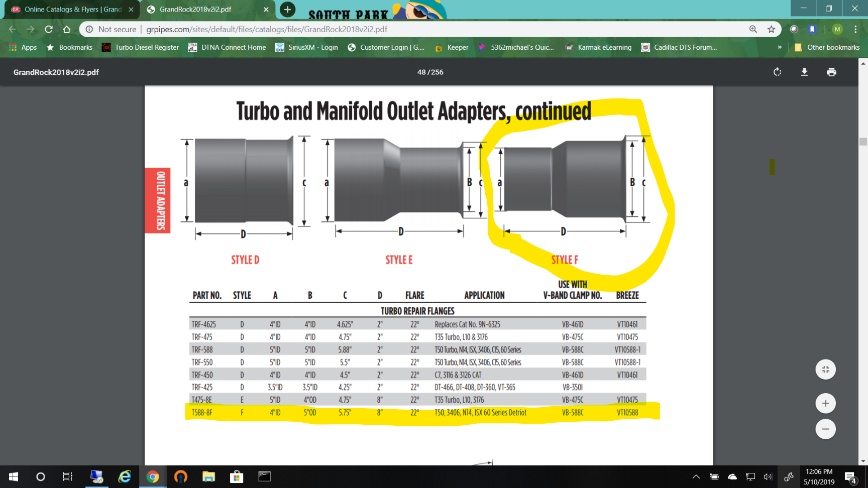Screen dimensions: 868x488
Task: Go back to previous page
Action: (13, 29)
